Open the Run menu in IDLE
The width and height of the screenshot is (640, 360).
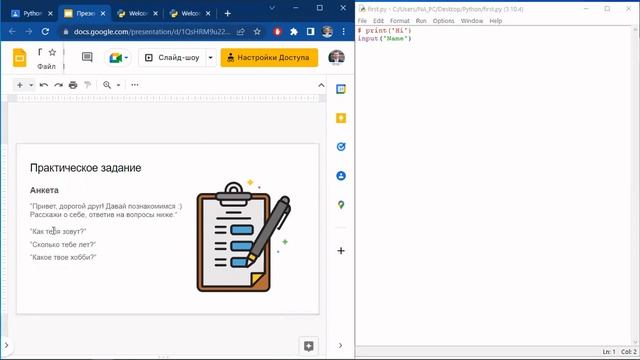tap(421, 21)
